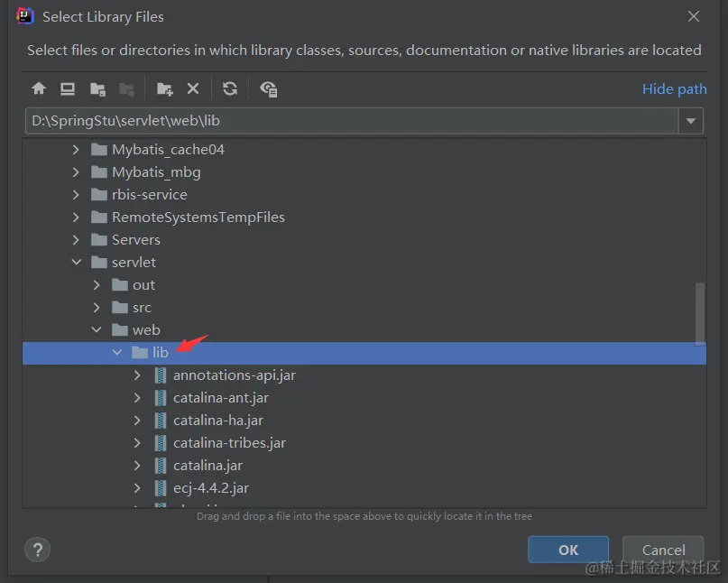Close the Select Library Files dialog
Viewport: 728px width, 583px height.
[694, 17]
